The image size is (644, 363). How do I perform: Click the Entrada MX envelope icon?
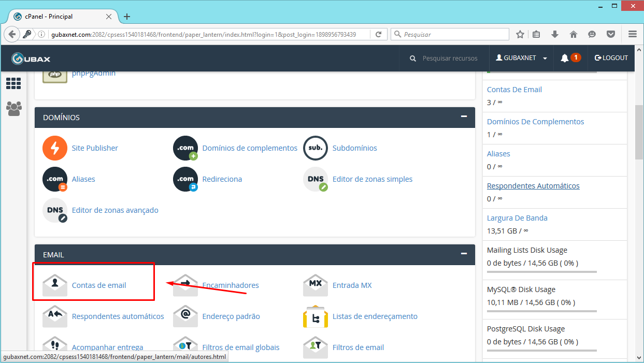316,285
